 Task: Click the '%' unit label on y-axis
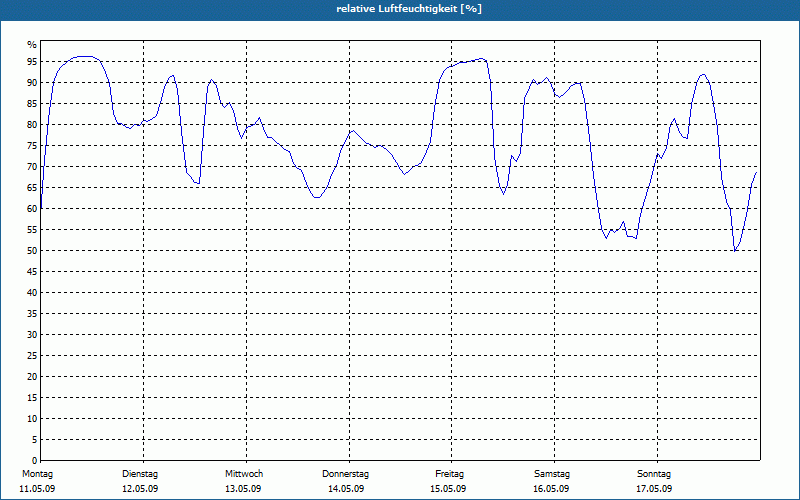click(x=32, y=45)
